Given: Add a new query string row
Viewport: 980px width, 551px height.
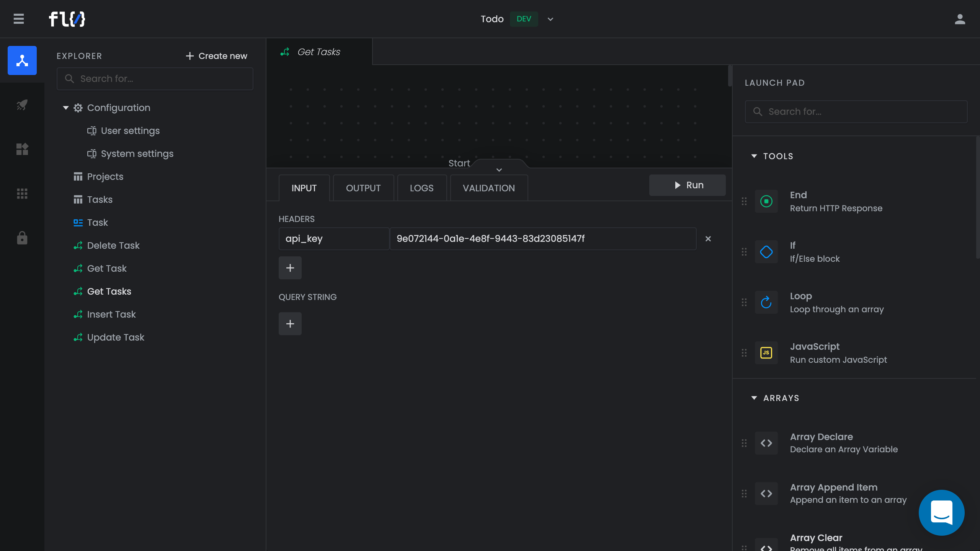Looking at the screenshot, I should [290, 324].
